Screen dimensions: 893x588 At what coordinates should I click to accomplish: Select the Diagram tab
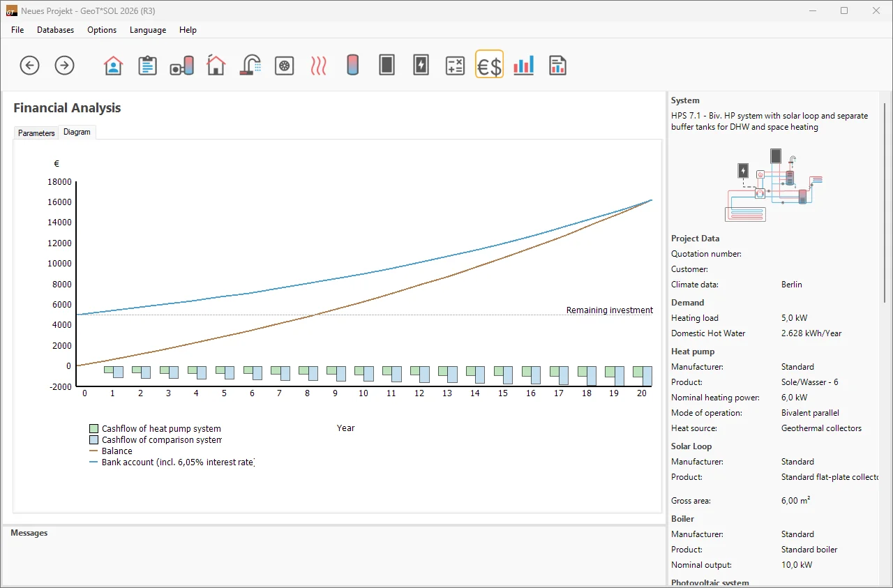pyautogui.click(x=77, y=132)
